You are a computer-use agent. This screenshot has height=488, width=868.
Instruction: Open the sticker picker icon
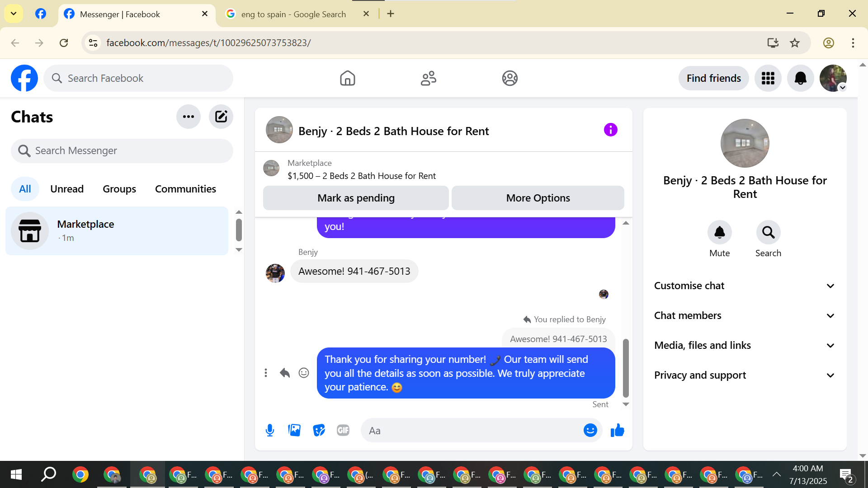point(319,430)
